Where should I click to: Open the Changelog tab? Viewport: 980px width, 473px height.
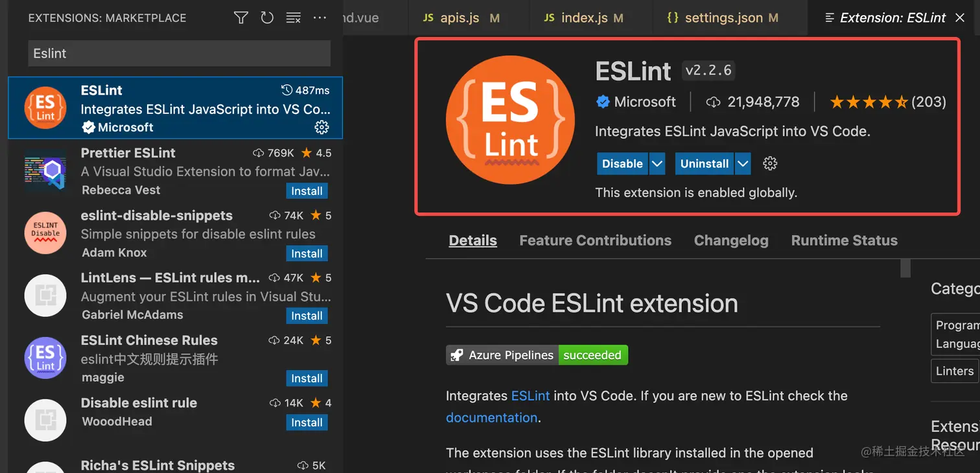pos(731,240)
